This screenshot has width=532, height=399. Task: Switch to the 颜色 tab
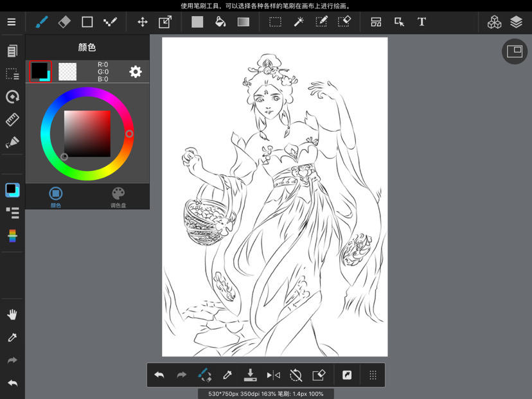(x=56, y=197)
